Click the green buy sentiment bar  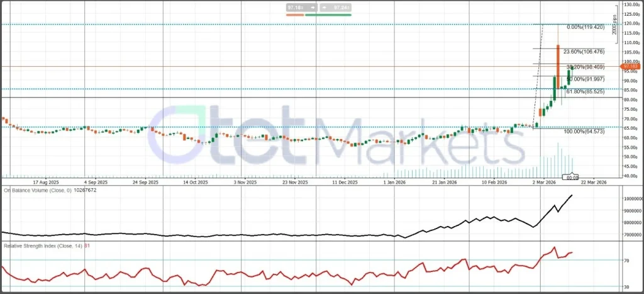[x=329, y=14]
